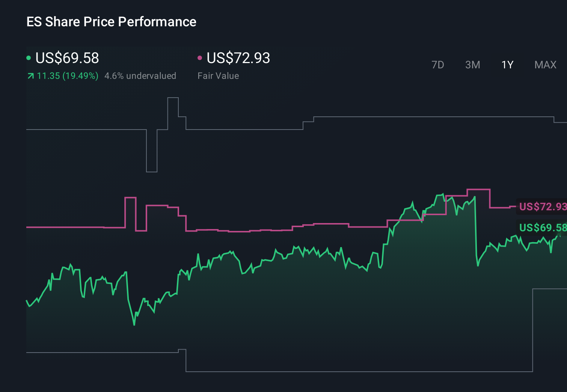Select the US$72.93 fair value price tag

click(542, 207)
